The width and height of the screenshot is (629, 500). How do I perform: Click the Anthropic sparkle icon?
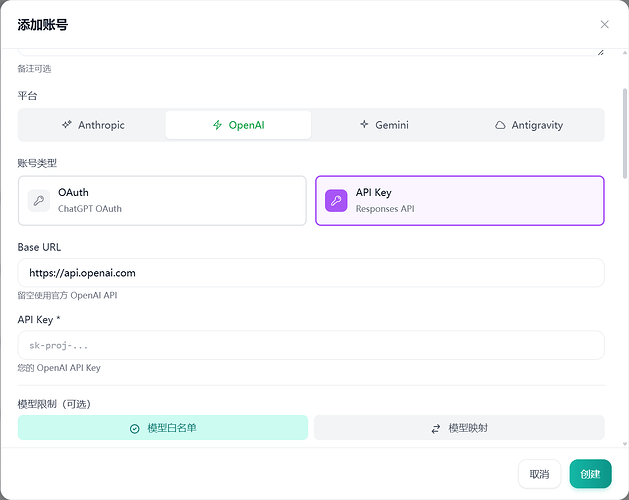(67, 125)
